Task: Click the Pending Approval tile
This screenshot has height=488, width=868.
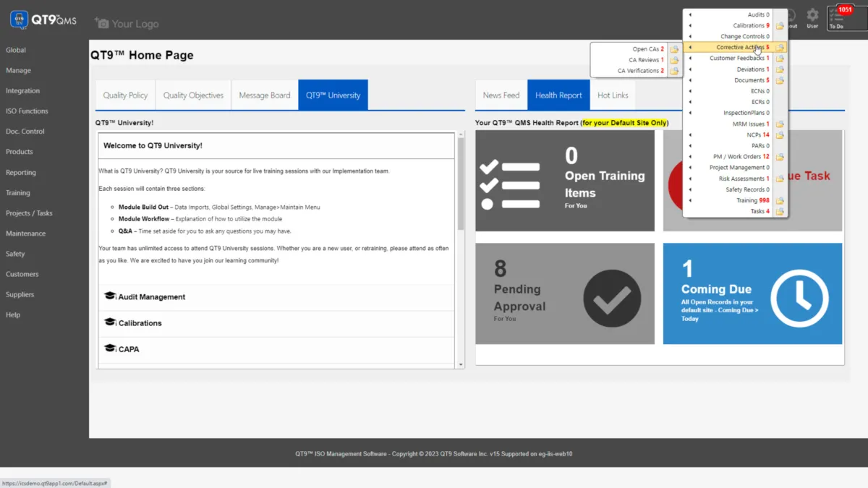Action: [x=564, y=294]
